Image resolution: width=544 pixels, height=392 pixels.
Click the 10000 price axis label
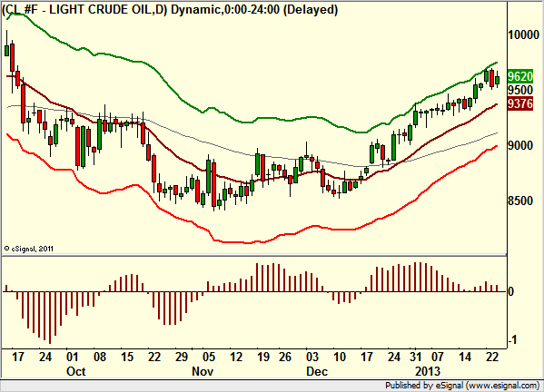(x=523, y=34)
